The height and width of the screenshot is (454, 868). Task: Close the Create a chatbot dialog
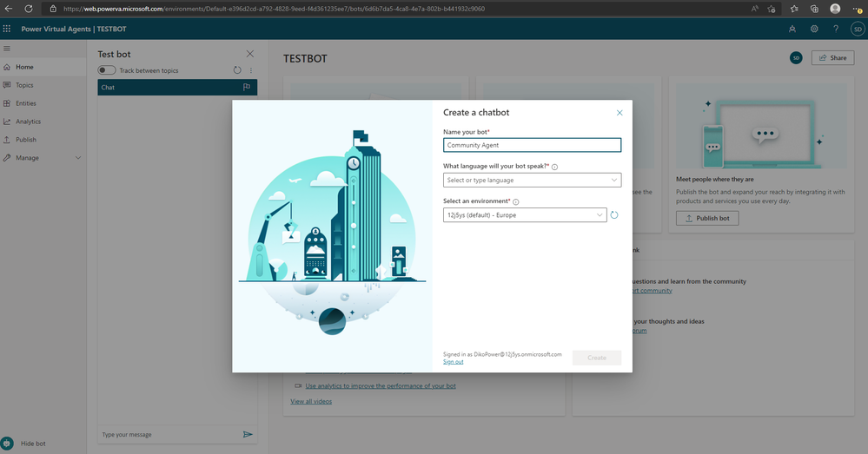[x=620, y=113]
